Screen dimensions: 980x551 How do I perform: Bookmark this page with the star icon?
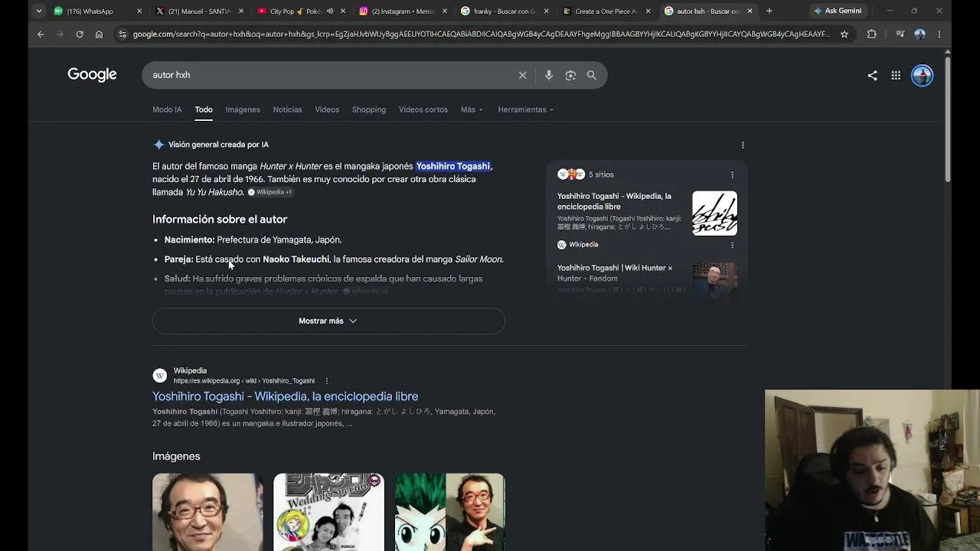[x=844, y=34]
